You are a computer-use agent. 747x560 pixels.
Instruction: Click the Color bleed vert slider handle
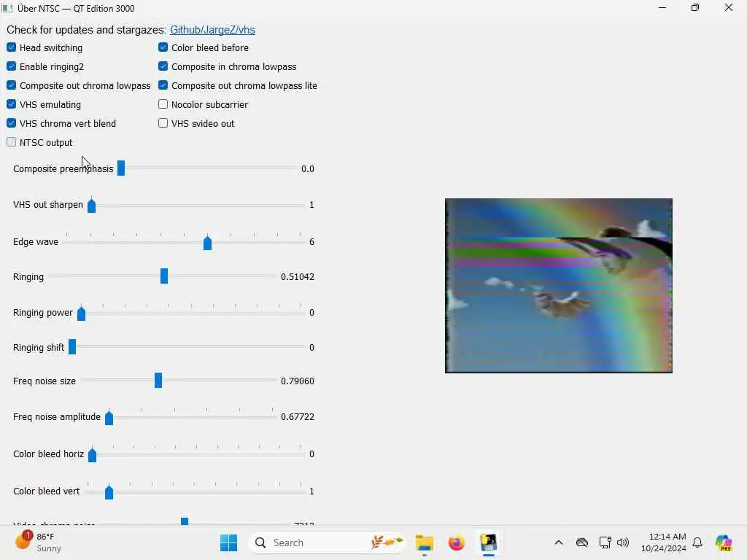tap(109, 492)
